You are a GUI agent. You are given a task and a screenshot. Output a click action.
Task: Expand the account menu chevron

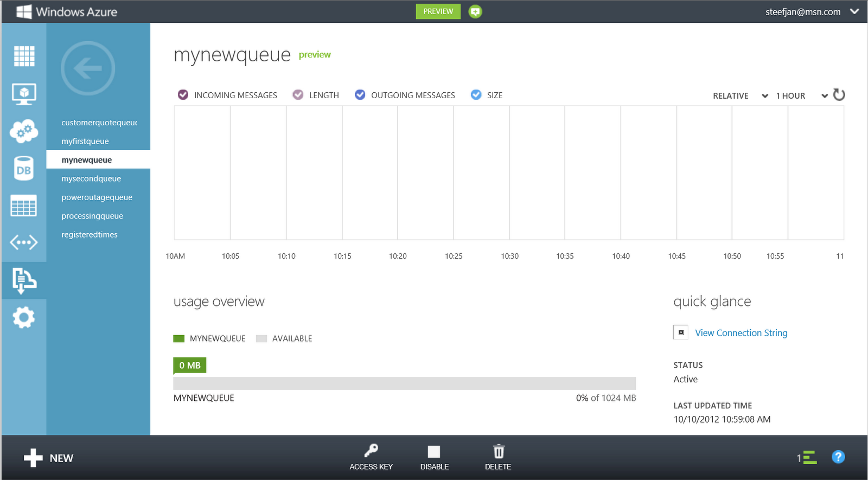[x=854, y=11]
